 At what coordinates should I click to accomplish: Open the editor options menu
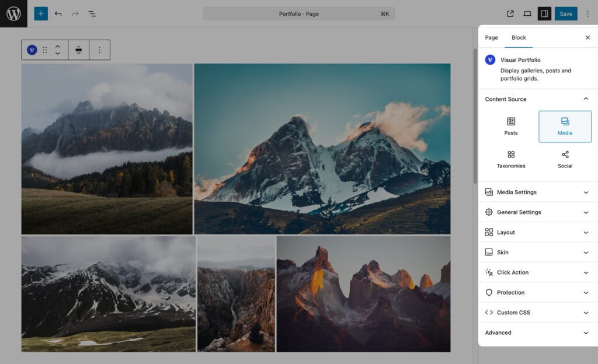pos(587,13)
